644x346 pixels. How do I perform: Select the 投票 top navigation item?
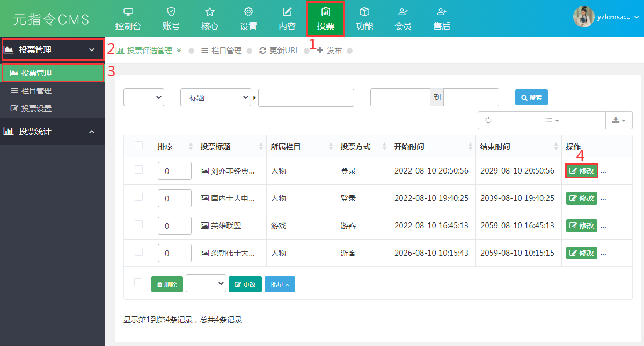pyautogui.click(x=326, y=19)
